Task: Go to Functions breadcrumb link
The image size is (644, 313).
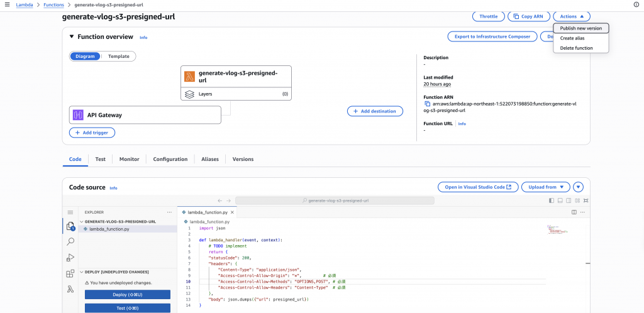Action: [x=54, y=5]
